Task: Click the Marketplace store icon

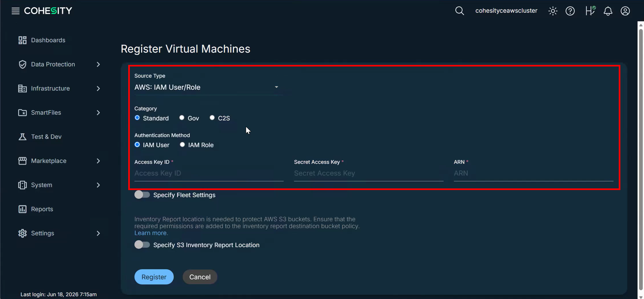Action: click(x=22, y=161)
